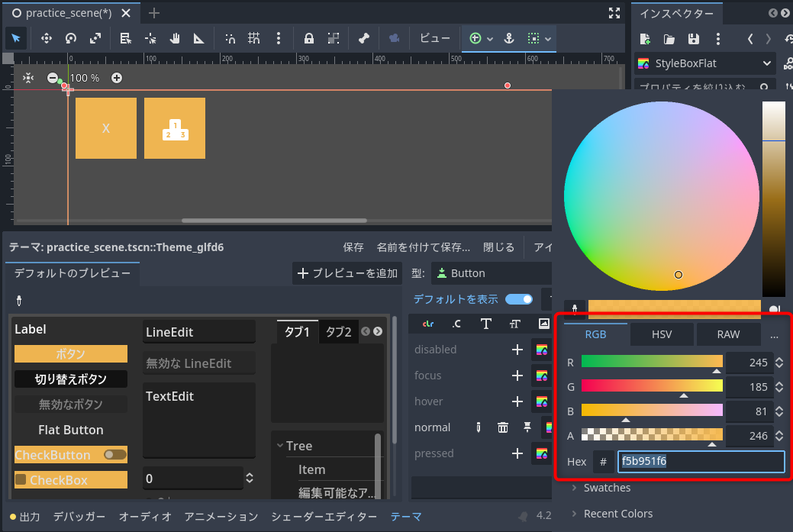793x532 pixels.
Task: Switch to the Font theme items tab
Action: (x=486, y=324)
